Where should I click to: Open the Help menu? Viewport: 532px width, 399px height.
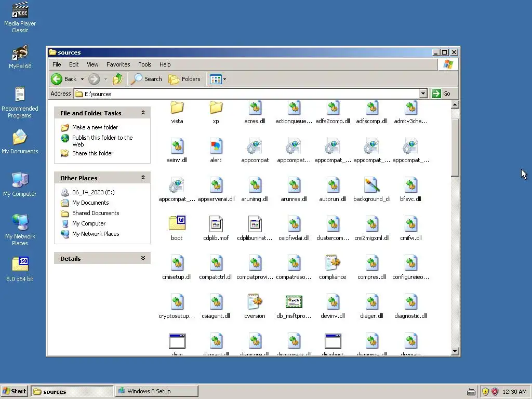click(x=165, y=64)
